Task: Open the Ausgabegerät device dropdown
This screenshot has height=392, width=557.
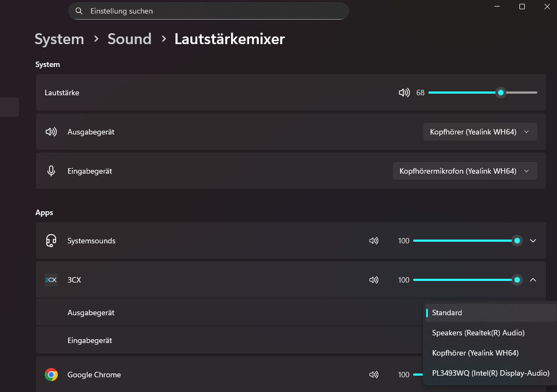Action: tap(480, 131)
